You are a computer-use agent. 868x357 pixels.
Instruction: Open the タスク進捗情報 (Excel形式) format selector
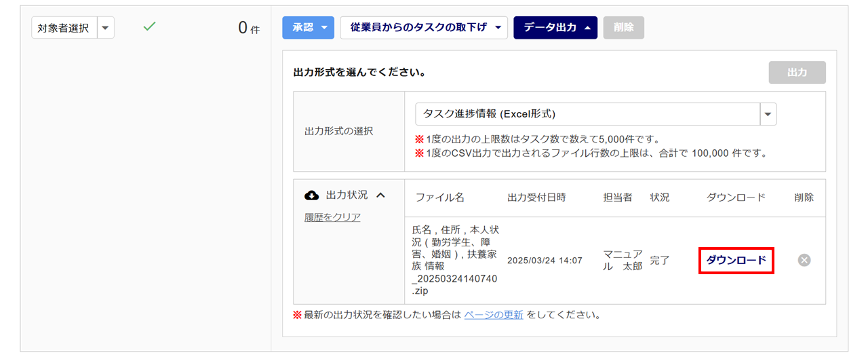point(596,114)
